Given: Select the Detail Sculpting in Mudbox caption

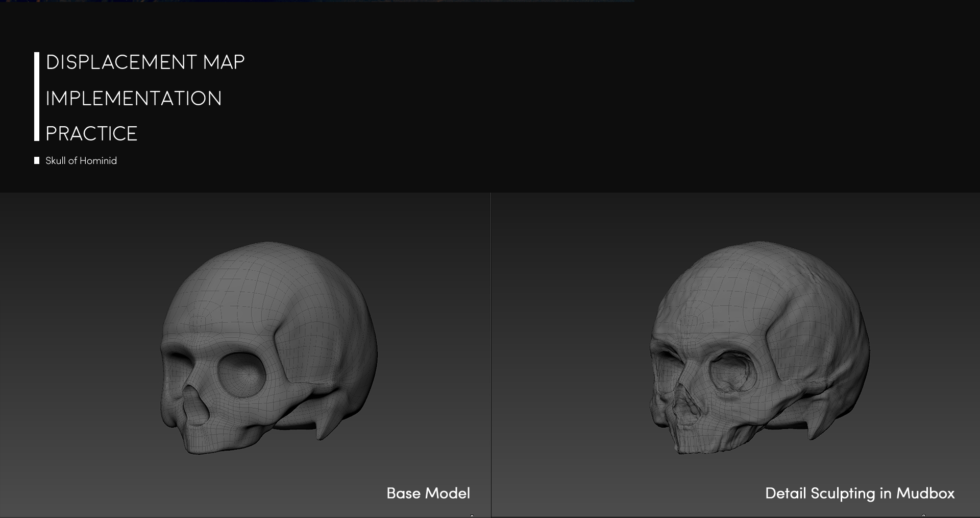Looking at the screenshot, I should [861, 493].
